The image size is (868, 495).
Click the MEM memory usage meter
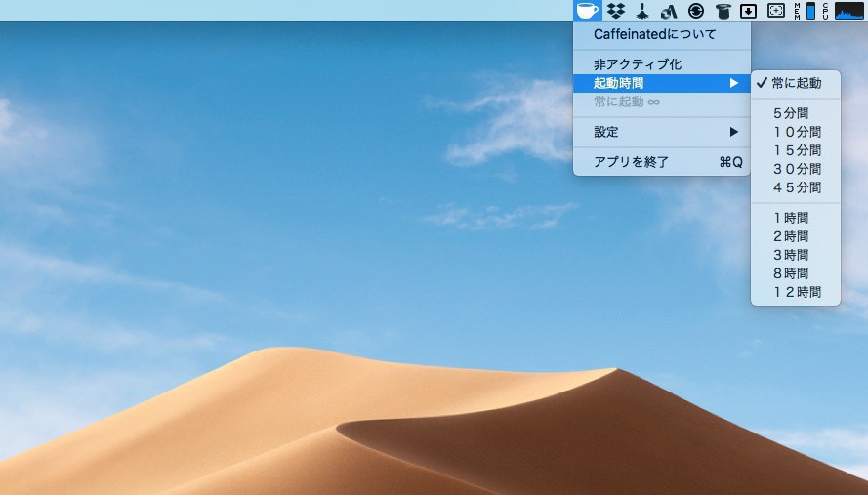pyautogui.click(x=805, y=11)
